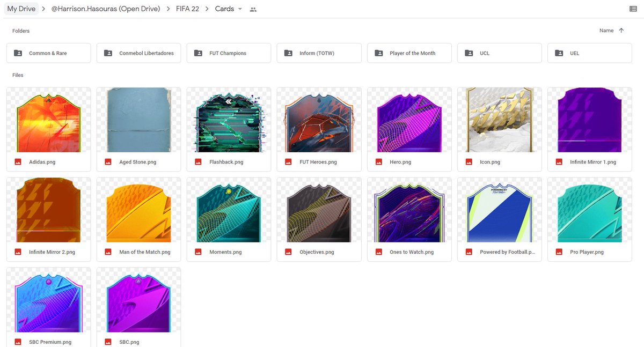Image resolution: width=644 pixels, height=347 pixels.
Task: Open the Cards folder dropdown arrow
Action: tap(240, 9)
